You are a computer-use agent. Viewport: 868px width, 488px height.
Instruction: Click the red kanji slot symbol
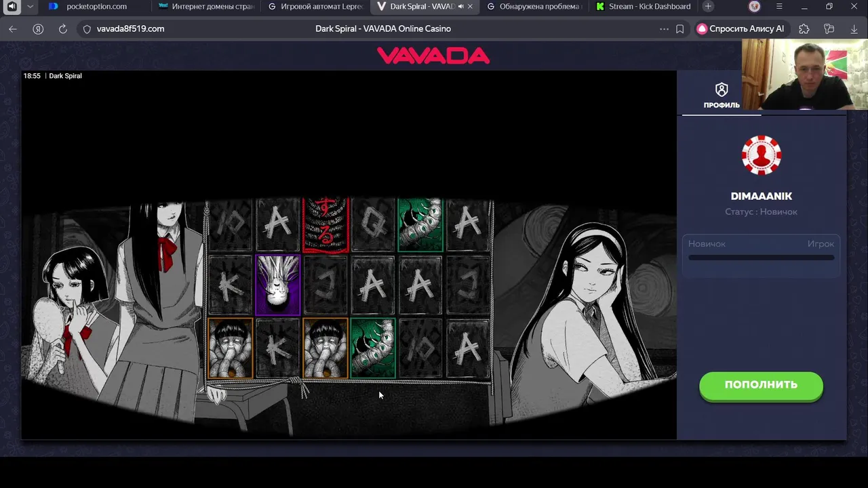point(325,225)
